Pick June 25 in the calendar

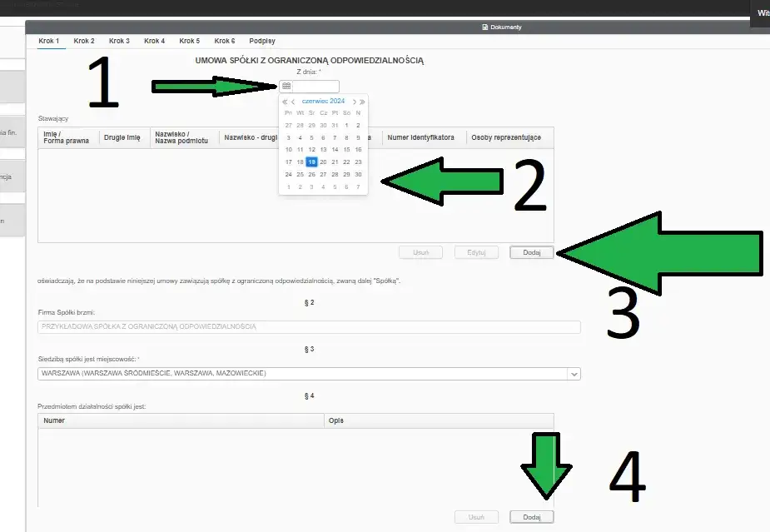point(300,174)
